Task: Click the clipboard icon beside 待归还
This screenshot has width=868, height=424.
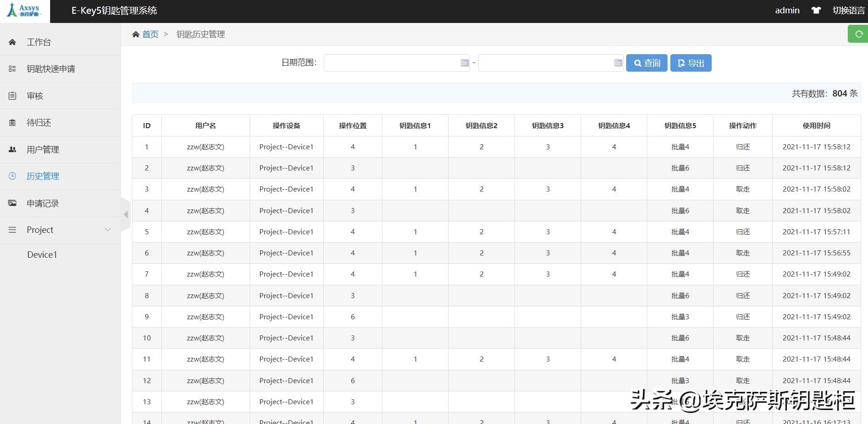Action: click(12, 123)
